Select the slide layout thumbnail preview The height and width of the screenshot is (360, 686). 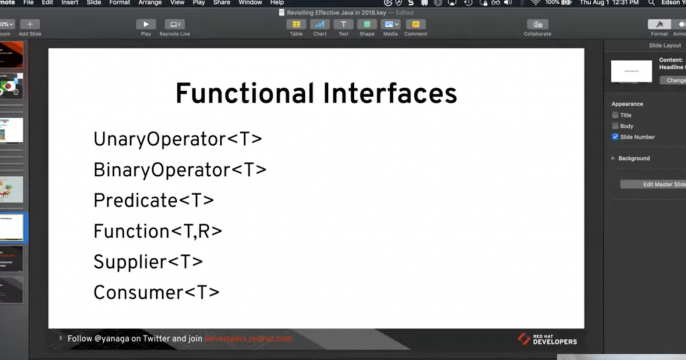[631, 71]
